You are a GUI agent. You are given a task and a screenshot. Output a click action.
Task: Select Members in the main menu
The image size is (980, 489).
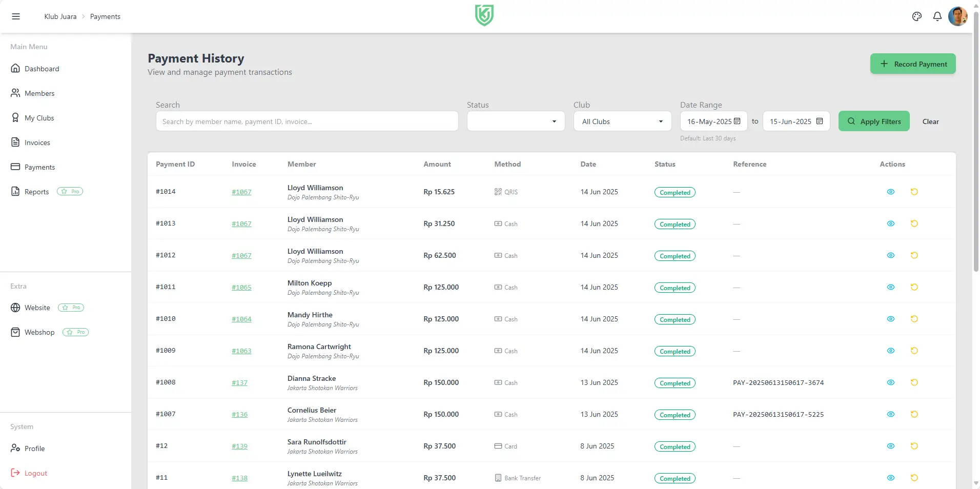39,93
